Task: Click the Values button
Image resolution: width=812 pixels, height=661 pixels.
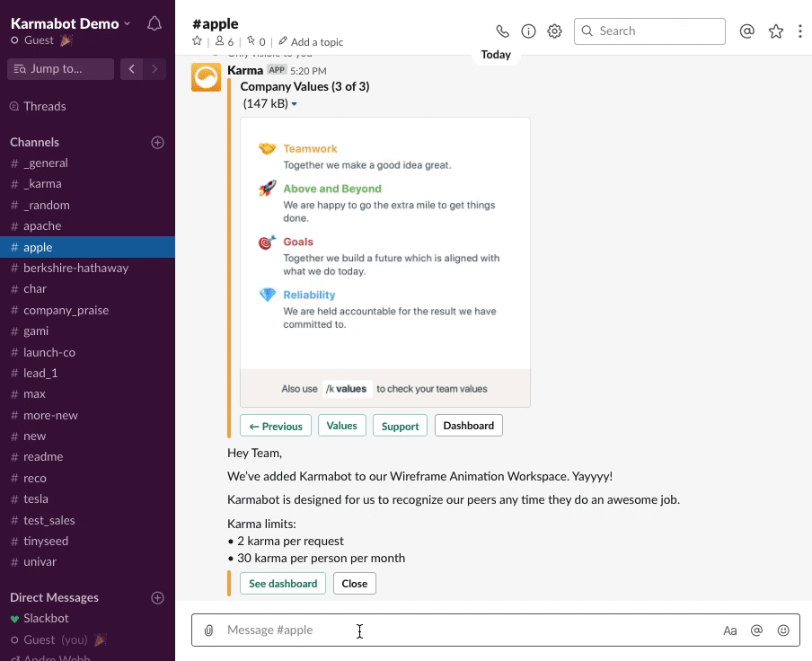Action: coord(342,426)
